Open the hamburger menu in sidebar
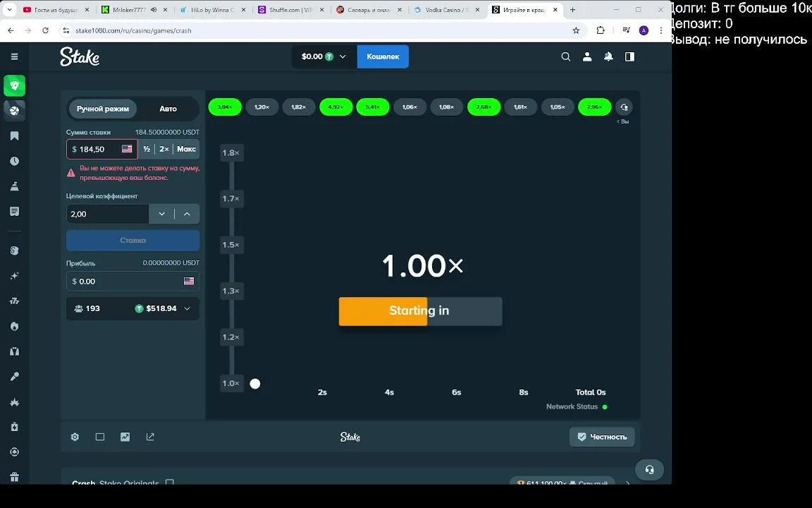 coord(15,56)
